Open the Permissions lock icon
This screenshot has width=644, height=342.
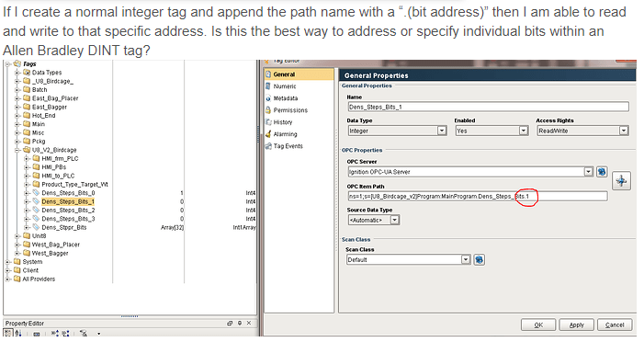pyautogui.click(x=268, y=110)
